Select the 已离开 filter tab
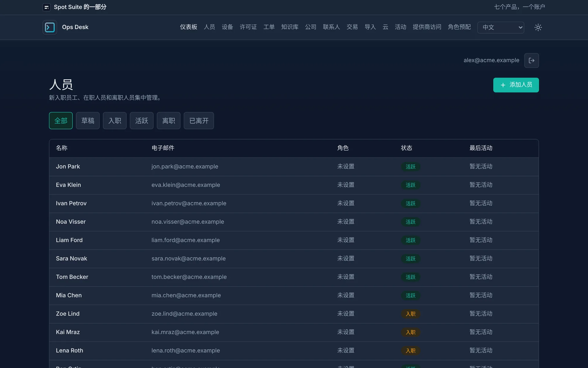 click(199, 121)
